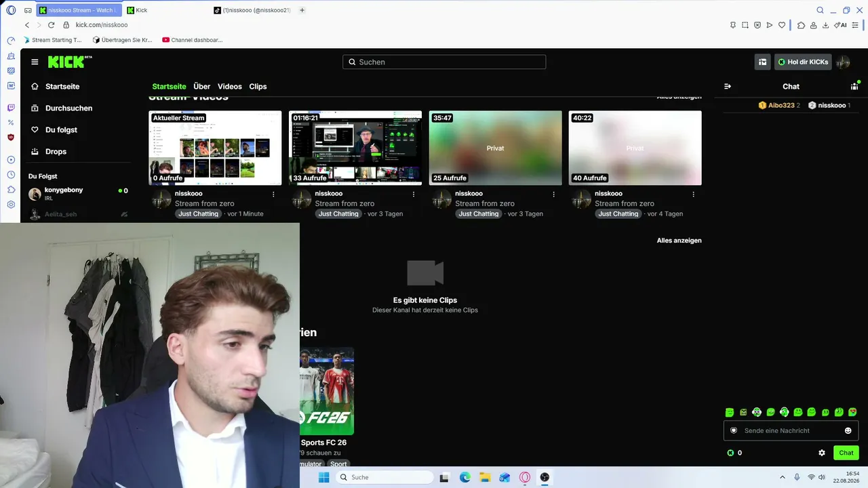The height and width of the screenshot is (488, 868).
Task: Go back to previous page
Action: [x=27, y=25]
